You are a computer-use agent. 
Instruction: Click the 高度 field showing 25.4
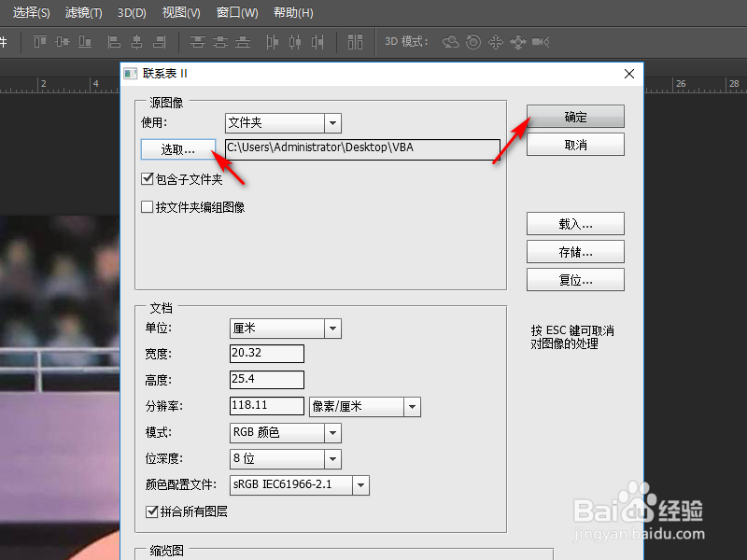coord(267,380)
